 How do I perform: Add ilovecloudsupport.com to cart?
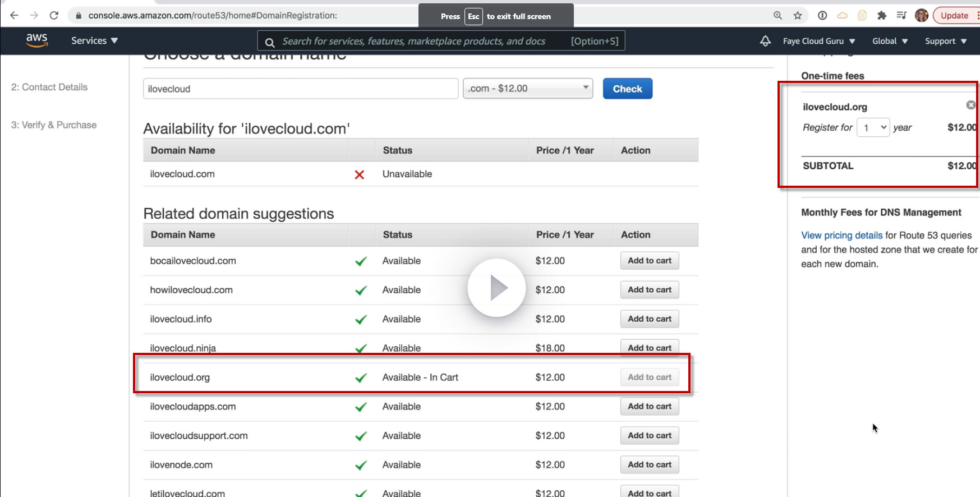650,436
